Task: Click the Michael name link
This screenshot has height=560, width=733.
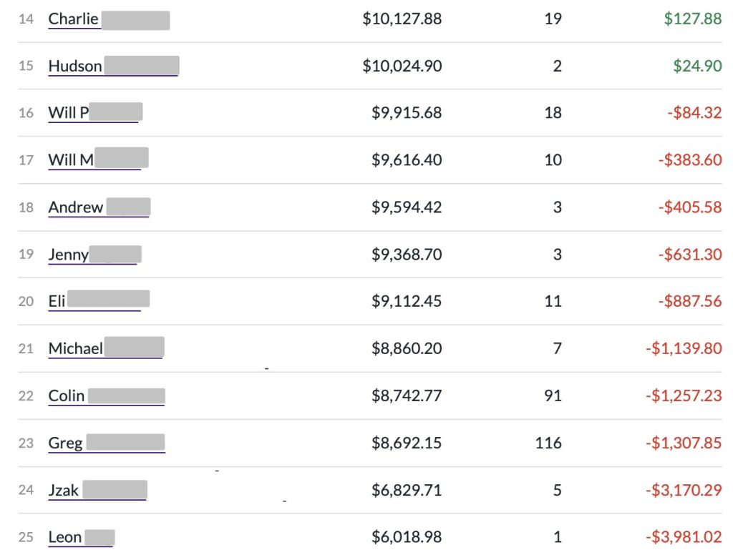Action: (76, 349)
